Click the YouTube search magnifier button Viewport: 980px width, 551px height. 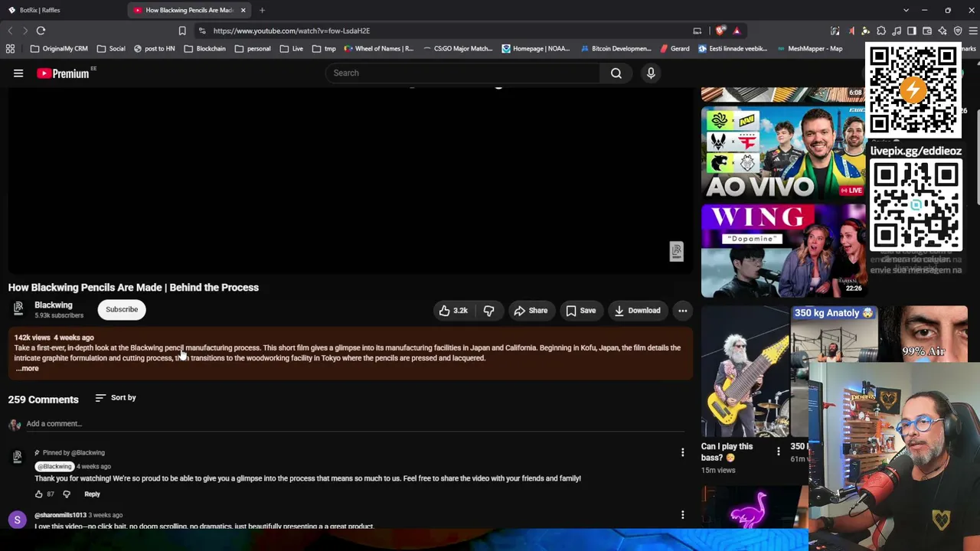click(x=616, y=73)
